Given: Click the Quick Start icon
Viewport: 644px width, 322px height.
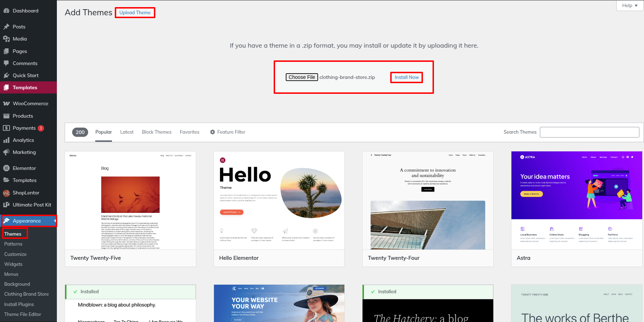Looking at the screenshot, I should click(x=6, y=75).
